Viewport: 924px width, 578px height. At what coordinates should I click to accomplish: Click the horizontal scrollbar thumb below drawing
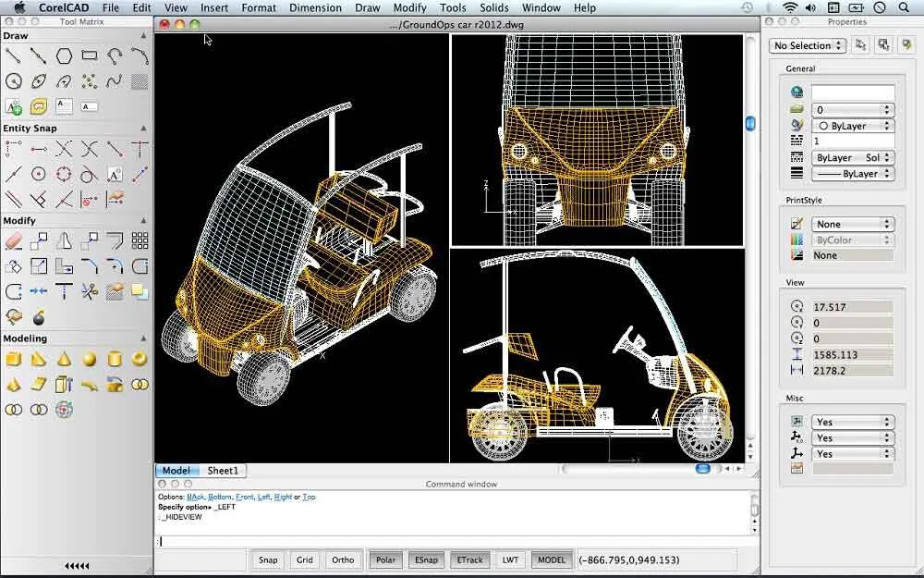702,468
